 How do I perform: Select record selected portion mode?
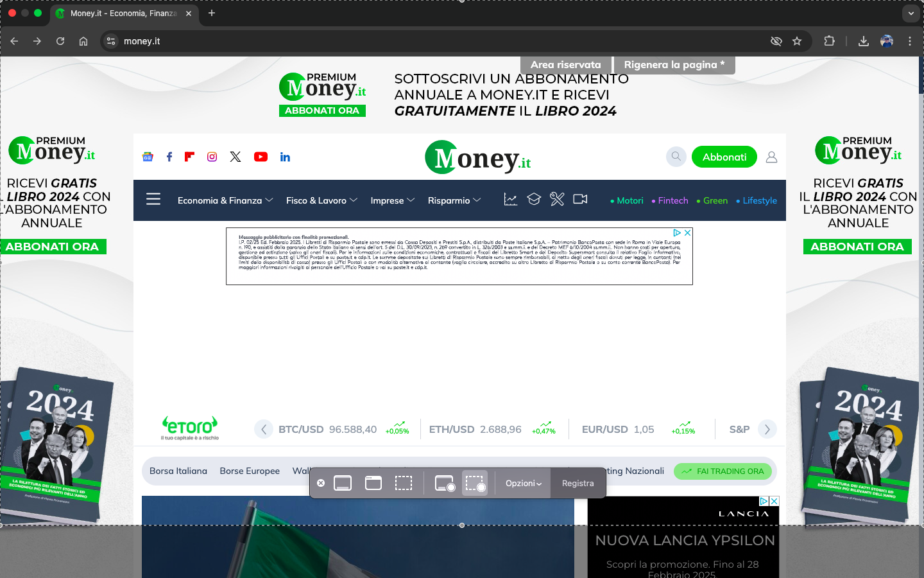[x=475, y=483]
